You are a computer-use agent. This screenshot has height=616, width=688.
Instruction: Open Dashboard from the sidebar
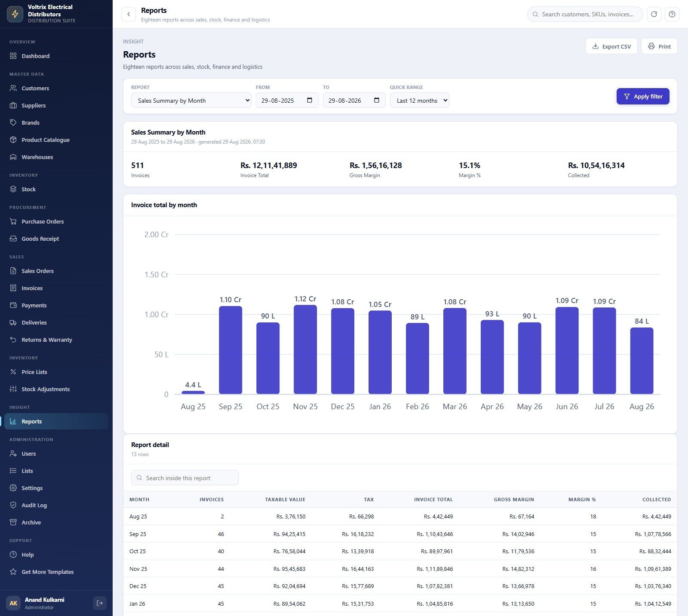56,56
